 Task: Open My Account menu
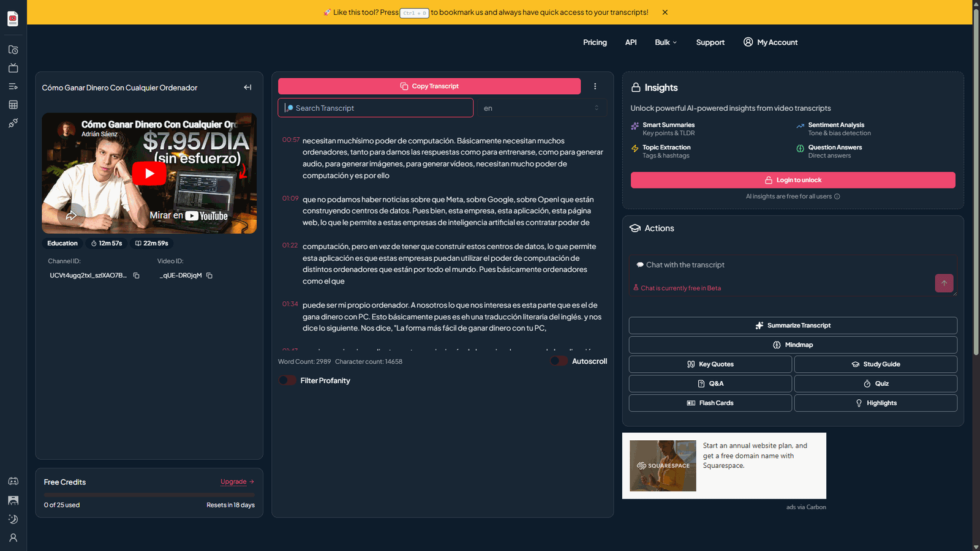pyautogui.click(x=771, y=42)
